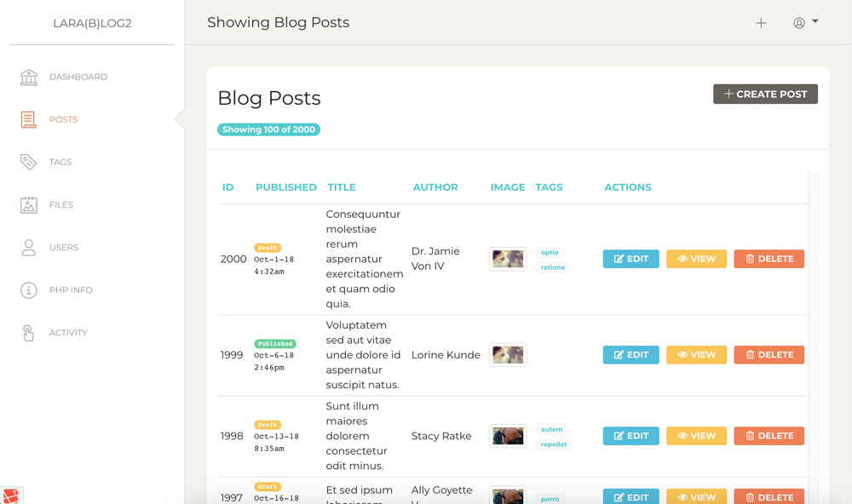852x504 pixels.
Task: Sort posts by the PUBLISHED column header
Action: [x=286, y=186]
